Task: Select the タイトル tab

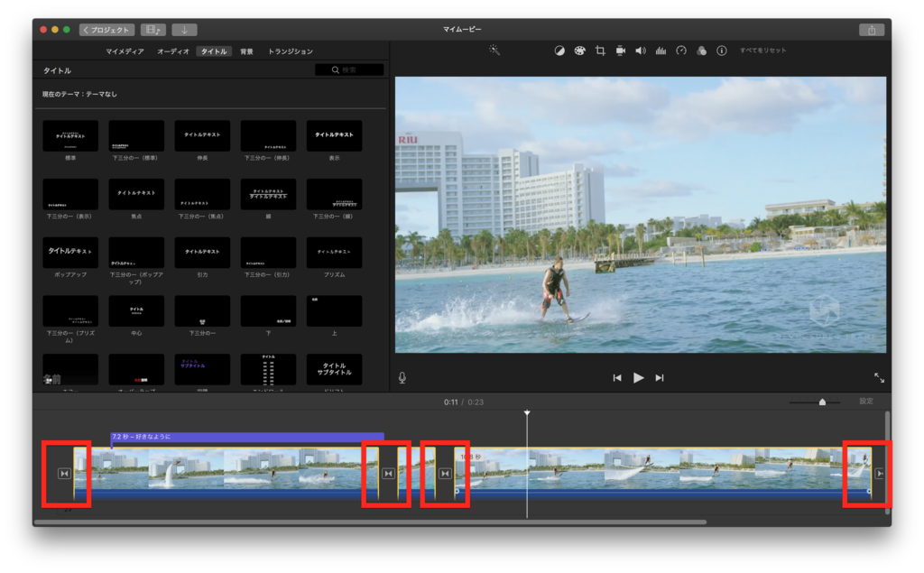Action: pyautogui.click(x=214, y=51)
